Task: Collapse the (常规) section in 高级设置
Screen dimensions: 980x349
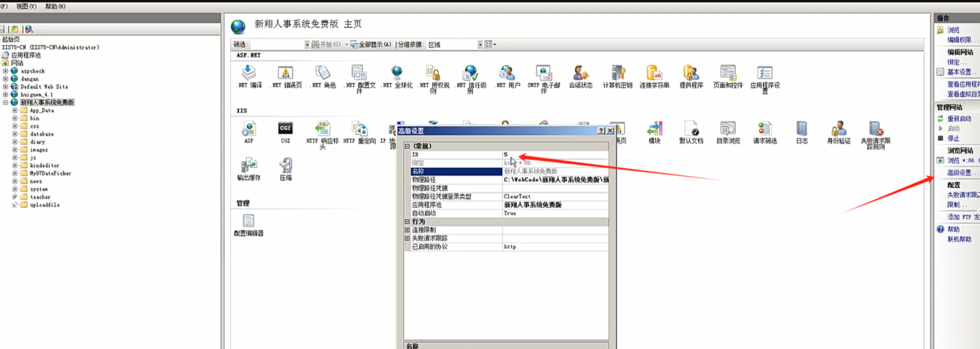Action: click(x=407, y=146)
